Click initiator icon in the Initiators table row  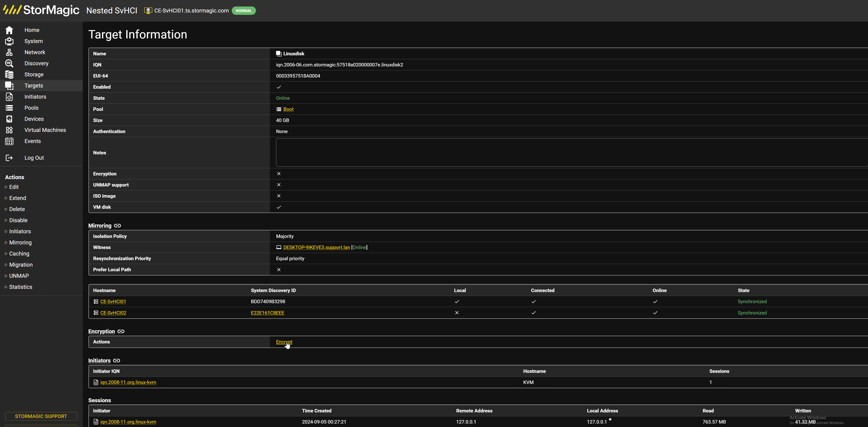pos(96,383)
